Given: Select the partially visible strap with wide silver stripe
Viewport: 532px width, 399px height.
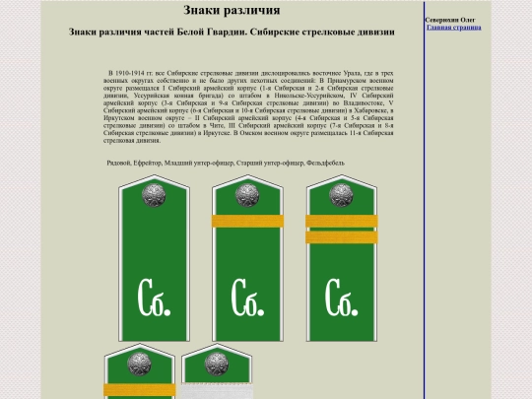Looking at the screenshot, I should (x=217, y=371).
